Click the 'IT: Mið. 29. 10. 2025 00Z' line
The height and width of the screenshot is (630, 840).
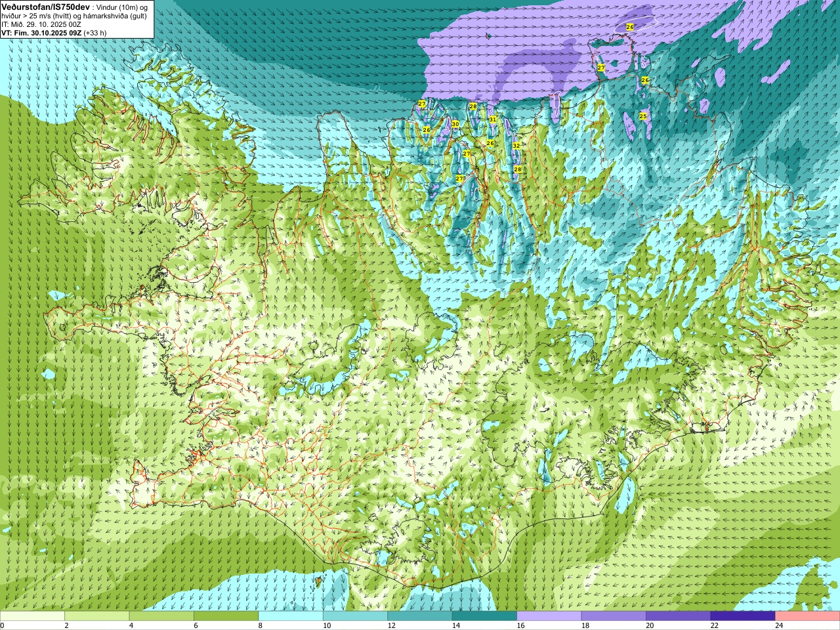pos(41,24)
